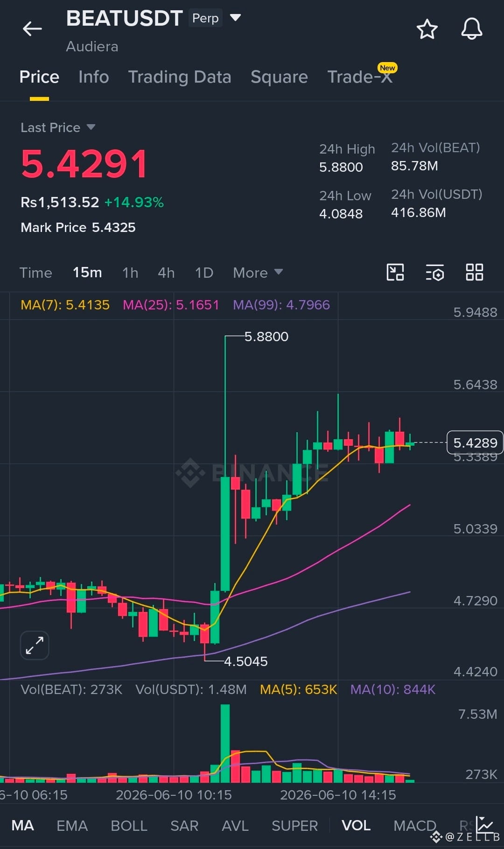Open chart settings icon
The image size is (504, 849).
(435, 272)
